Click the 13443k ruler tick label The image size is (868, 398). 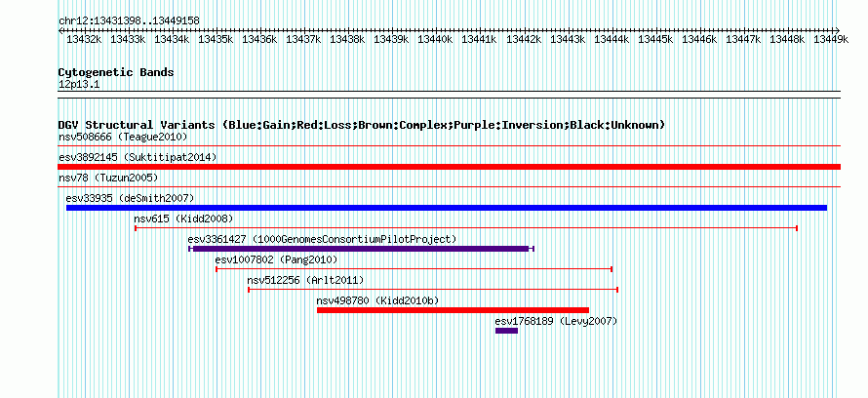(568, 39)
